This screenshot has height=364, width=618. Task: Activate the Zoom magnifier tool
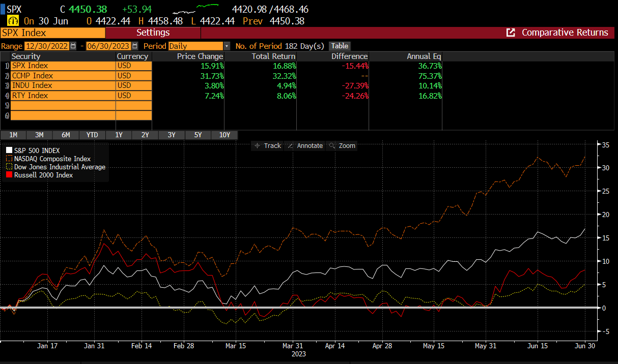(342, 145)
